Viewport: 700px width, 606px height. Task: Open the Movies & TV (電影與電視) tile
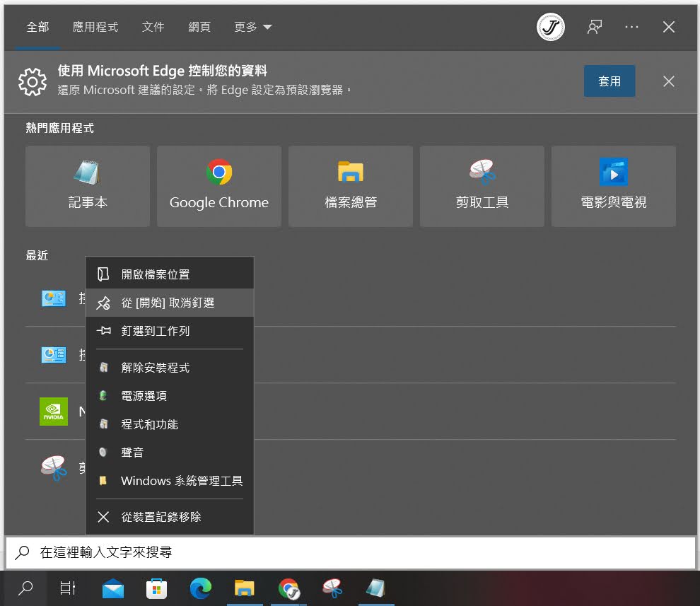pyautogui.click(x=614, y=186)
